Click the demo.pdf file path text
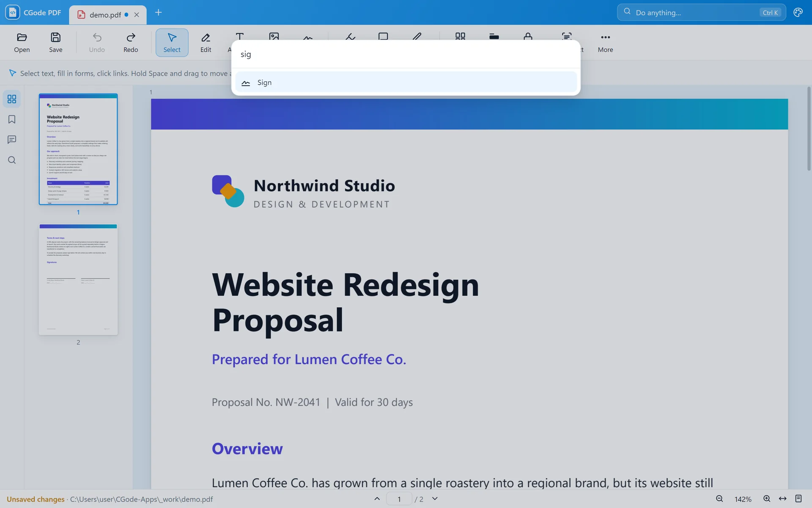Viewport: 812px width, 508px height. point(141,499)
